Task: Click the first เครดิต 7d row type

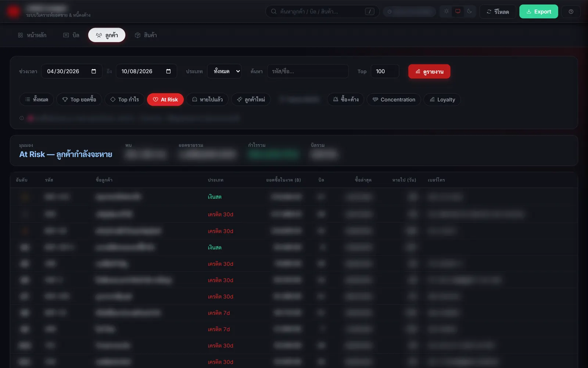Action: pos(219,313)
